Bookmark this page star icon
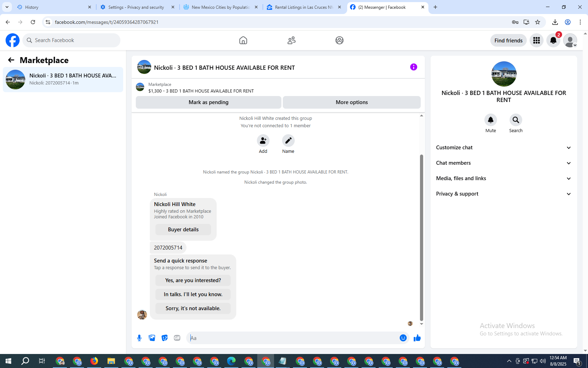Viewport: 588px width, 368px height. (x=538, y=22)
